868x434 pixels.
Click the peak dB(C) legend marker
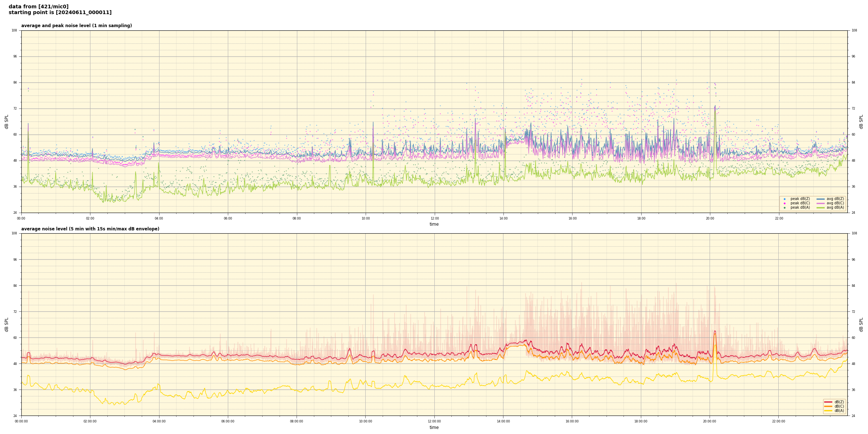(x=784, y=203)
